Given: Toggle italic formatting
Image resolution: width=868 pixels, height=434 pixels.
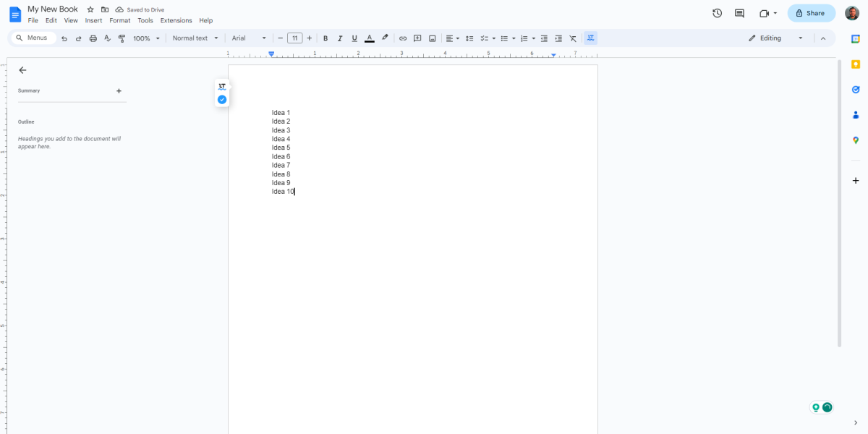Looking at the screenshot, I should pos(340,38).
